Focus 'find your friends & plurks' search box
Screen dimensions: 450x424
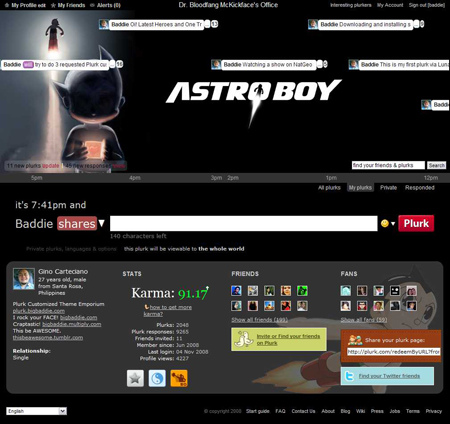(388, 165)
